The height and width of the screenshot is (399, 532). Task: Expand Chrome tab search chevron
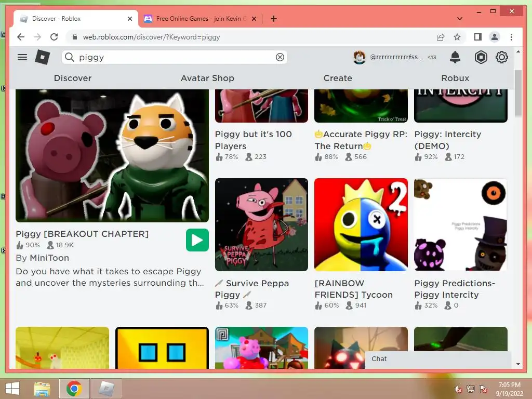(x=460, y=19)
